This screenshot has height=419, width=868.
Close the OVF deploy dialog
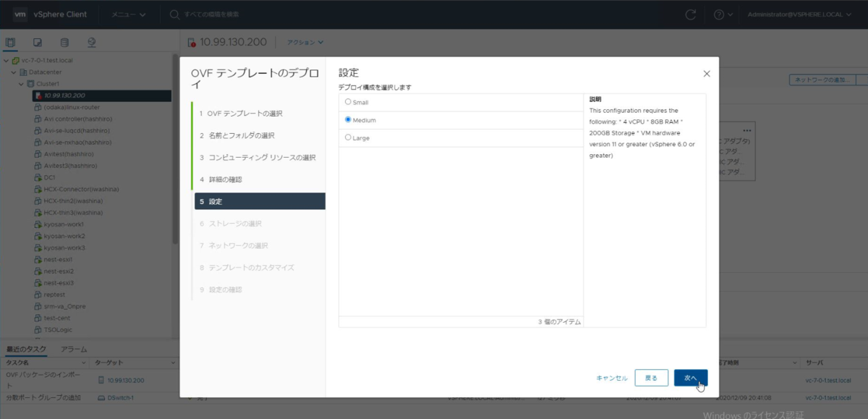707,74
